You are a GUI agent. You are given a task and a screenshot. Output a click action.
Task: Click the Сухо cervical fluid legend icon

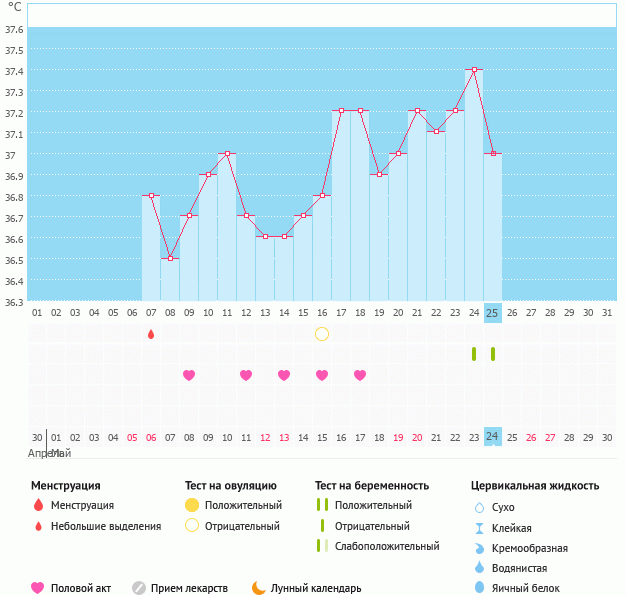[480, 508]
